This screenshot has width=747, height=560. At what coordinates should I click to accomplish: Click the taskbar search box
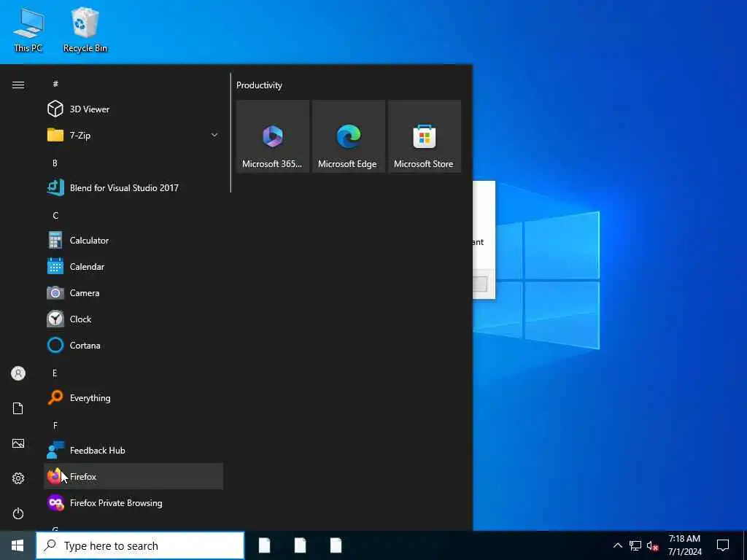(x=140, y=545)
